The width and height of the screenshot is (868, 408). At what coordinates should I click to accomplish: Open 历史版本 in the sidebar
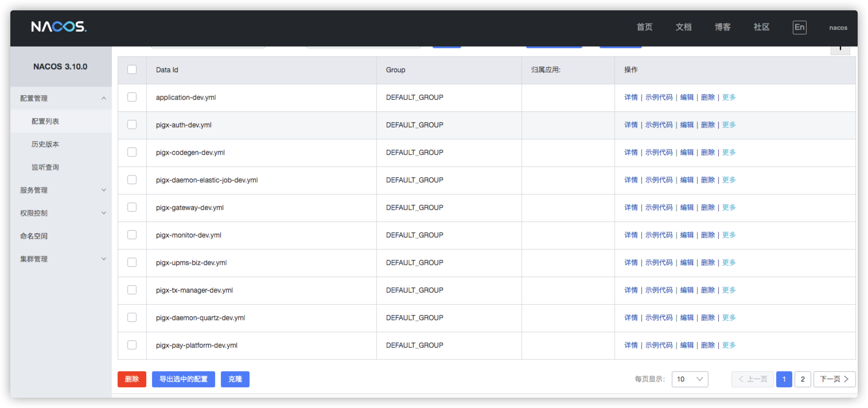point(45,144)
